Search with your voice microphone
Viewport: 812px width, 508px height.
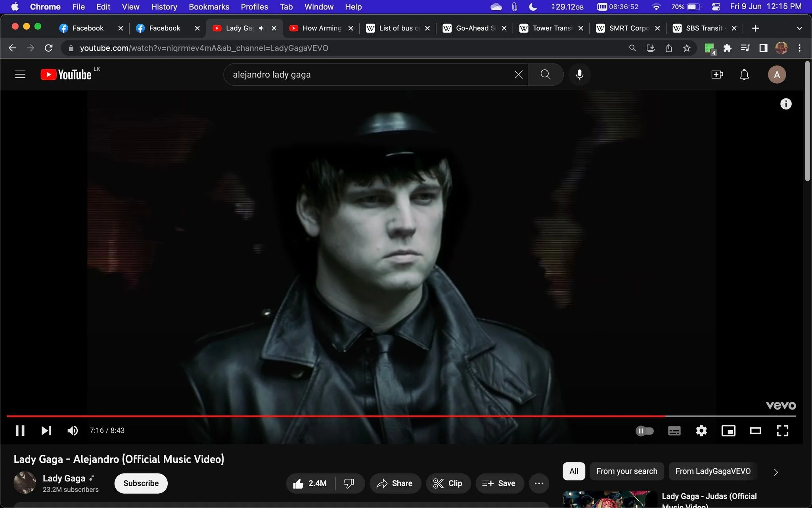pyautogui.click(x=579, y=75)
